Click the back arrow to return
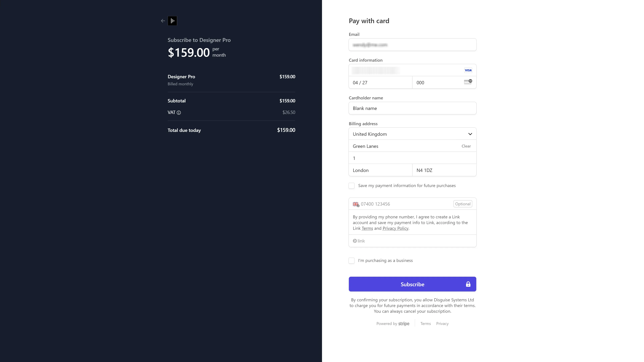Screen dimensions: 644x362 pos(163,21)
